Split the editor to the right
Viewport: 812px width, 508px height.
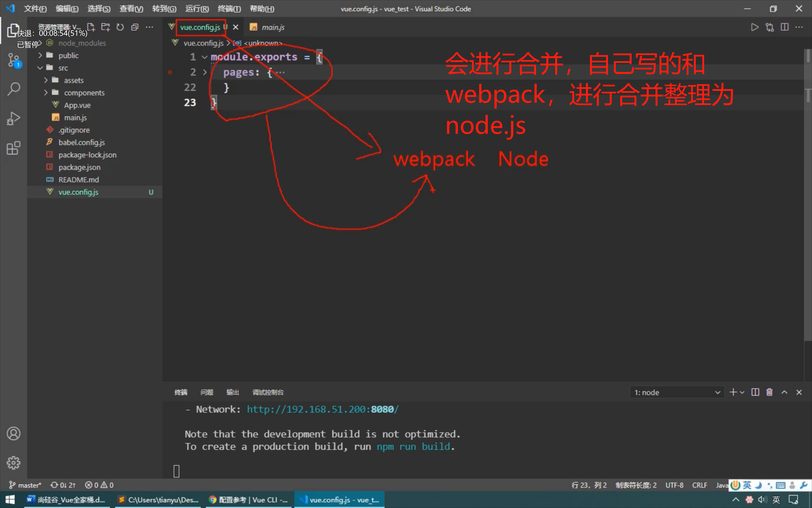click(x=784, y=27)
